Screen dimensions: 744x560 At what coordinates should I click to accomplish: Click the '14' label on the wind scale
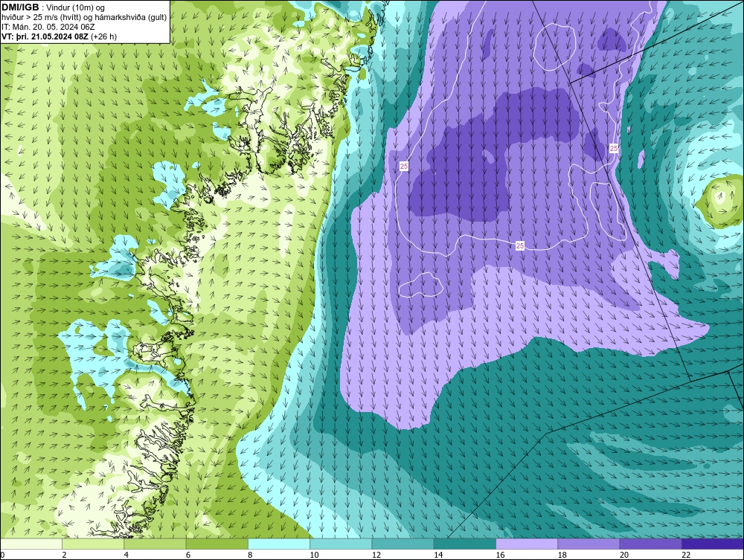click(x=438, y=556)
